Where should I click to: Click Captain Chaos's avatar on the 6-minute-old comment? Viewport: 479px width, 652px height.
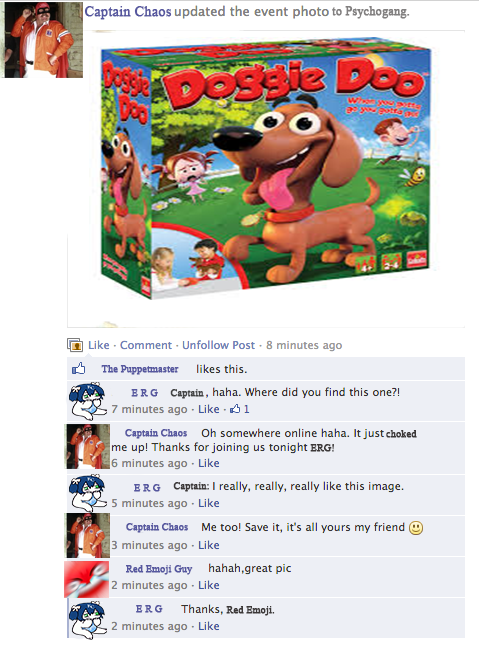88,447
